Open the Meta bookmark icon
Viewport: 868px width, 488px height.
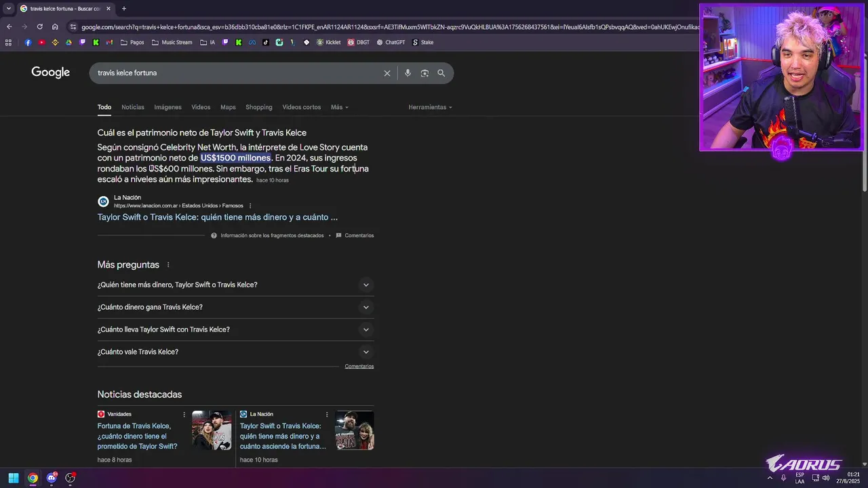point(252,42)
